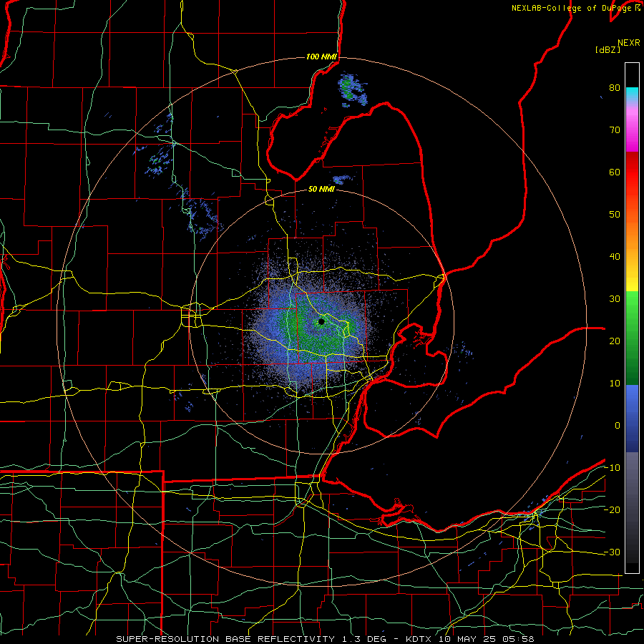The height and width of the screenshot is (644, 644).
Task: Click the 20 dBZ scale label
Action: (x=615, y=341)
